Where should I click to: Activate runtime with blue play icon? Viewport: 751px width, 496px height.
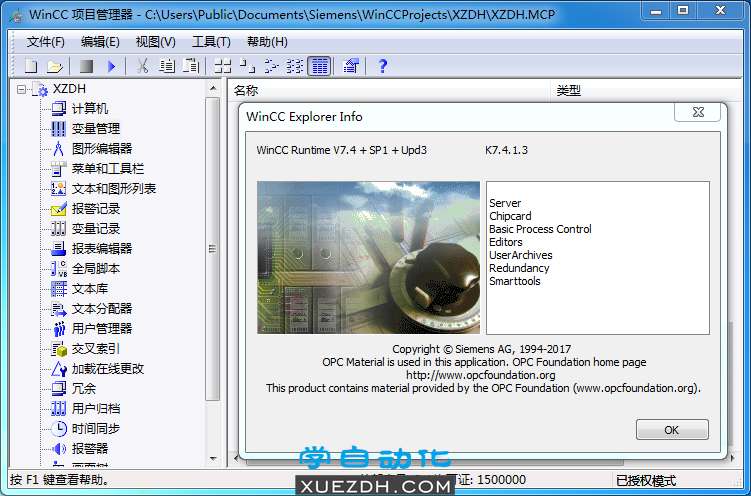point(112,66)
